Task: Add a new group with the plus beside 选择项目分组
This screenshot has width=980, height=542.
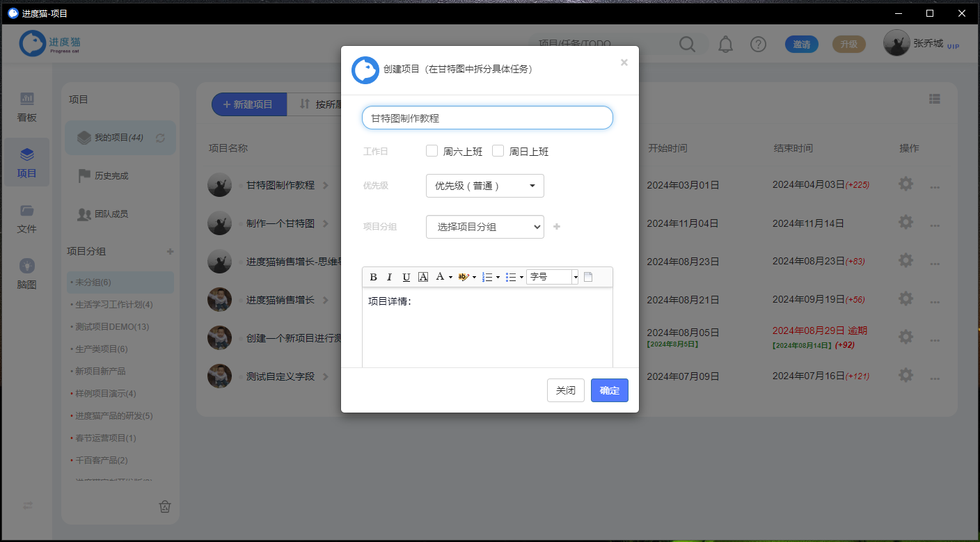Action: pyautogui.click(x=557, y=227)
